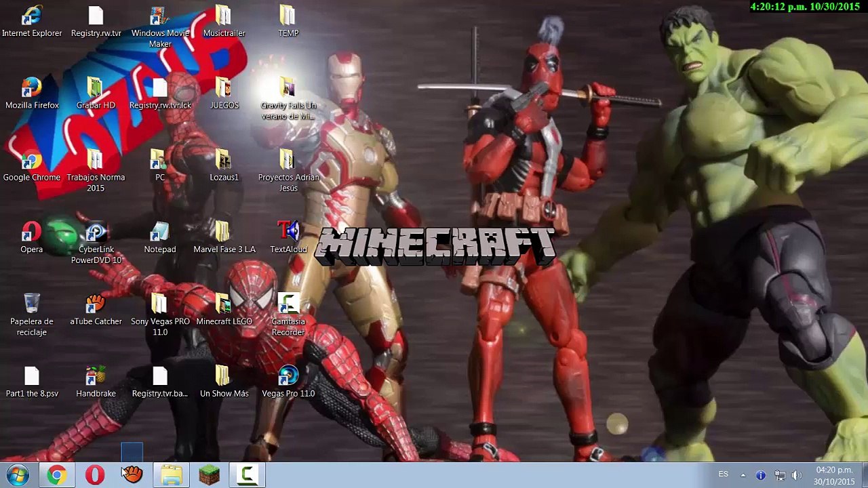
Task: Launch Minecraft from the taskbar
Action: pyautogui.click(x=210, y=475)
